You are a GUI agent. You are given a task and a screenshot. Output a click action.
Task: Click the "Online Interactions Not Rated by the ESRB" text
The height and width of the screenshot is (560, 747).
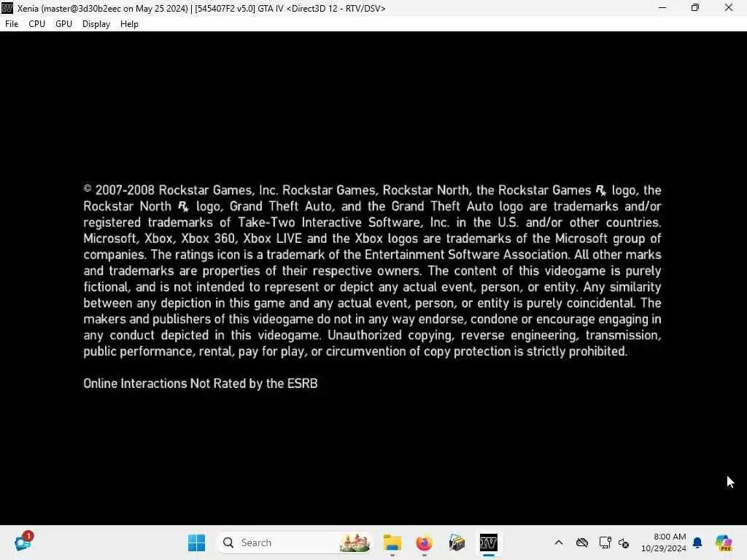(x=201, y=384)
